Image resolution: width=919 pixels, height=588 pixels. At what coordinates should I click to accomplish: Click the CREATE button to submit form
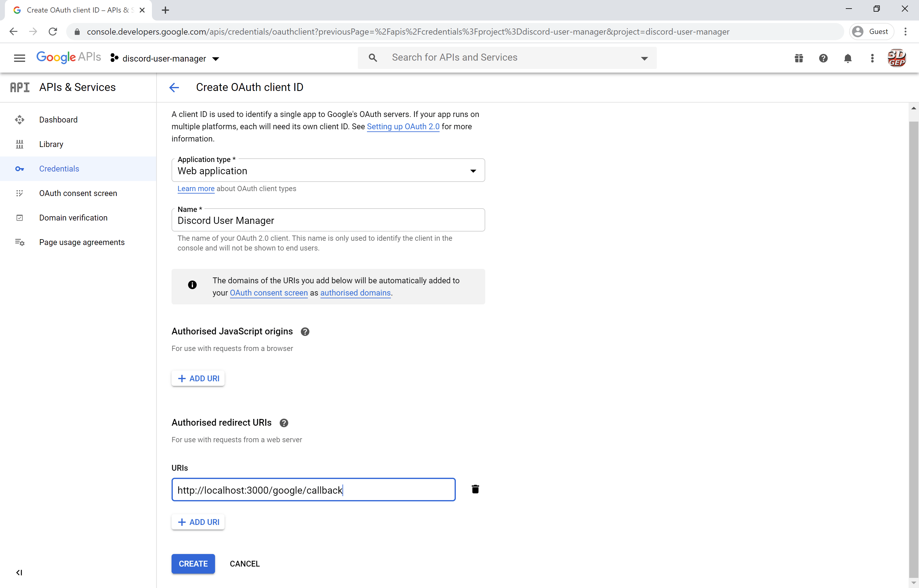193,564
